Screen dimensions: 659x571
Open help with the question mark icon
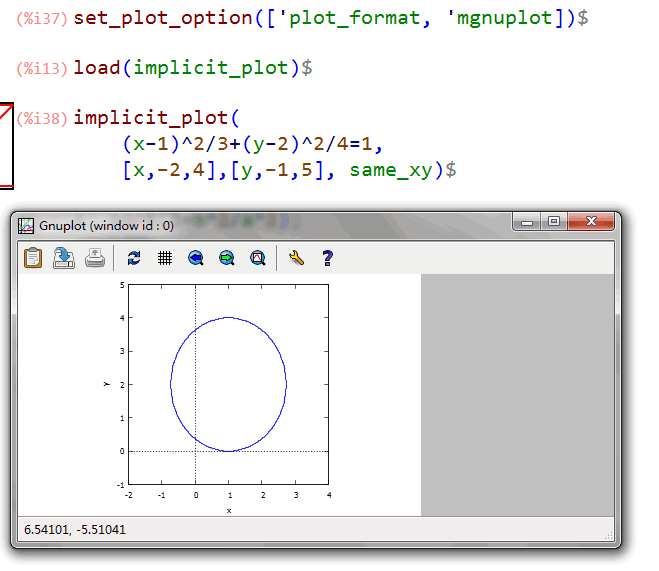327,258
